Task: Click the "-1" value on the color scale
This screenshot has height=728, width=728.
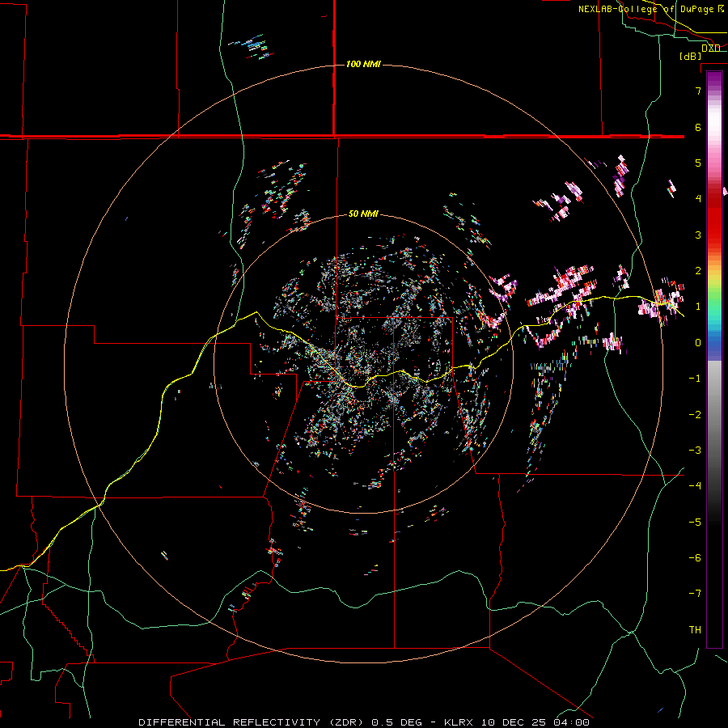Action: click(695, 379)
